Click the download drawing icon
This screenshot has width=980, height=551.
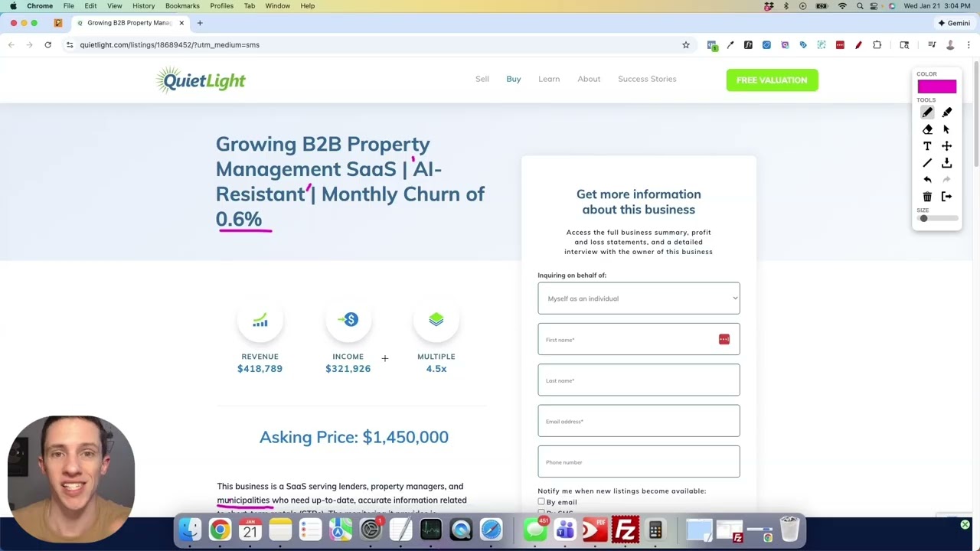947,163
